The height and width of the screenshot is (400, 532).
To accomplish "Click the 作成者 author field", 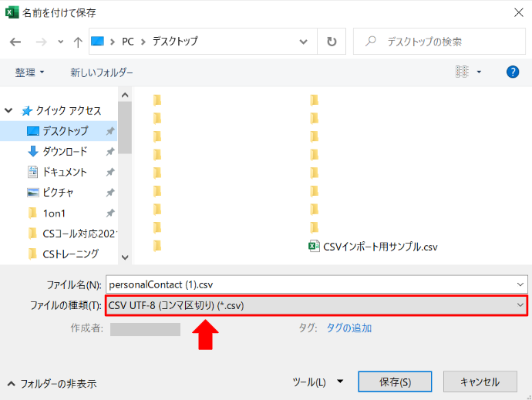I will click(x=145, y=329).
